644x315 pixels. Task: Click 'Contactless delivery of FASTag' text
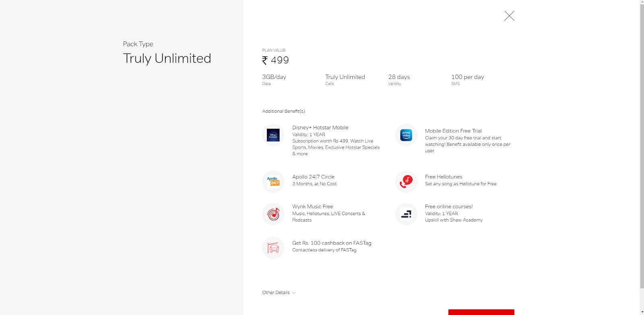(324, 250)
